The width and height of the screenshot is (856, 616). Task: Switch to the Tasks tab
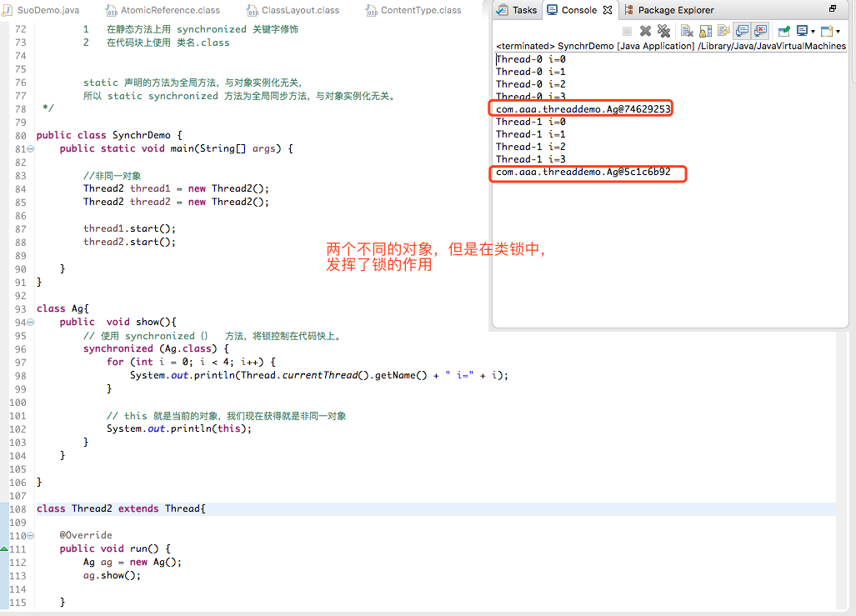(517, 10)
